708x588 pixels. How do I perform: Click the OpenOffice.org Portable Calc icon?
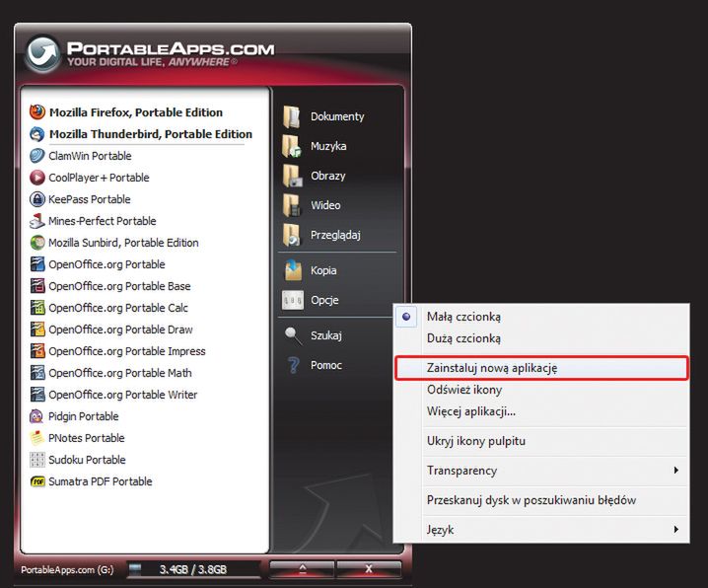point(37,307)
